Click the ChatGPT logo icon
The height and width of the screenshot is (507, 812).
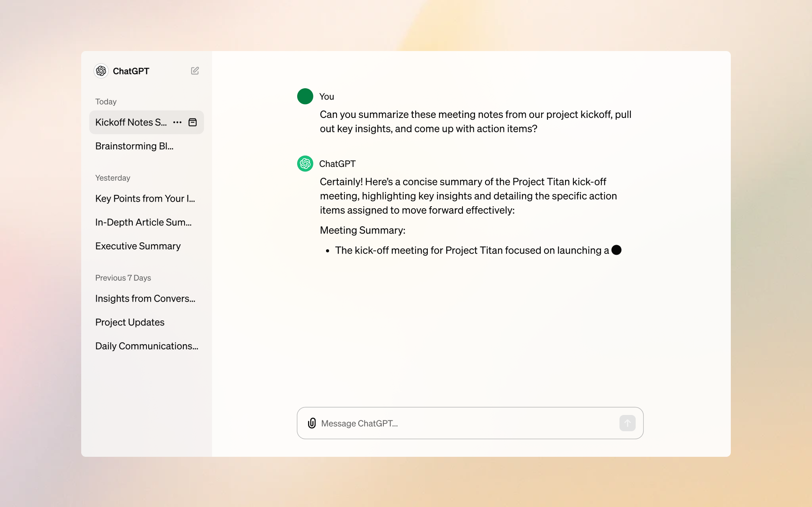tap(101, 71)
